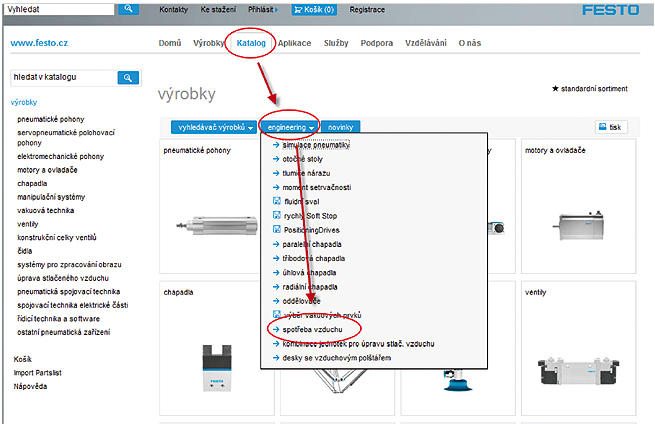
Task: Open fluidní sval tool icon entry
Action: click(296, 202)
